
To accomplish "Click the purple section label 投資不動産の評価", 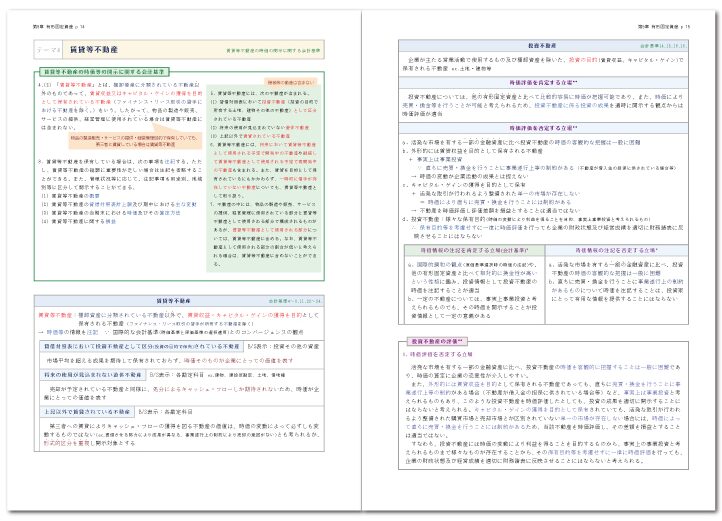I will (x=437, y=342).
